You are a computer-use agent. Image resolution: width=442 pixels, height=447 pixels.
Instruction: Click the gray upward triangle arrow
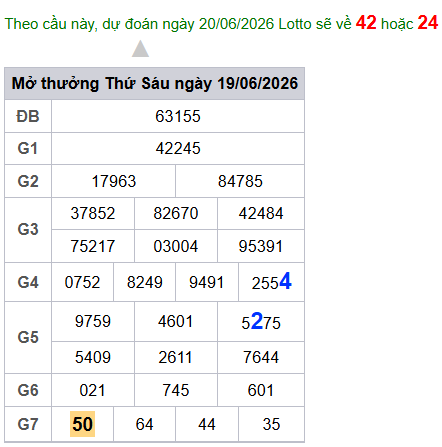pyautogui.click(x=140, y=49)
